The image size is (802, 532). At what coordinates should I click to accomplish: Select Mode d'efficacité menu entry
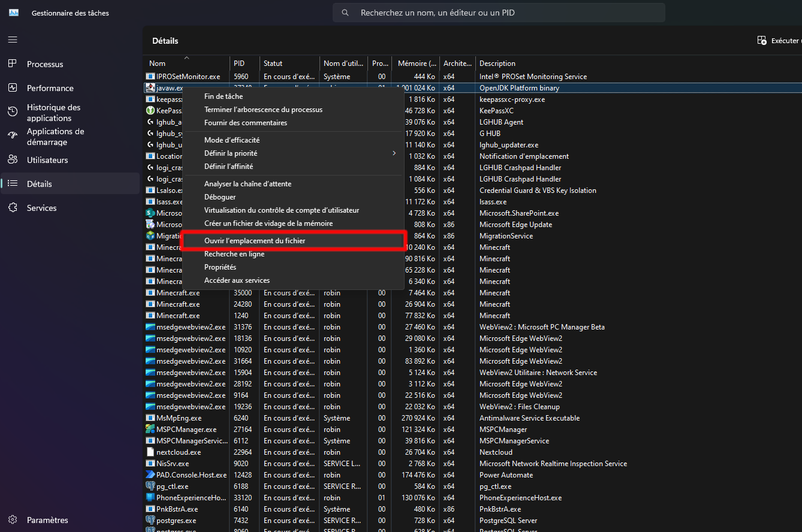pos(293,140)
